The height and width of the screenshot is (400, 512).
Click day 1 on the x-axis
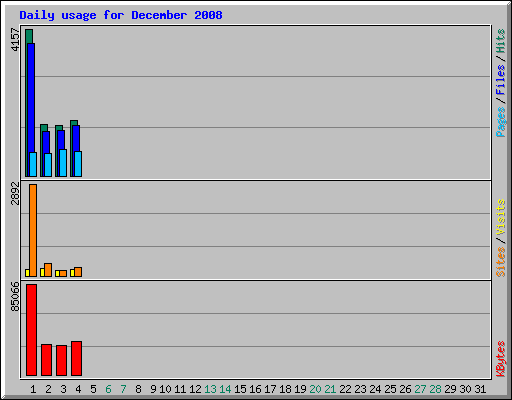33,389
